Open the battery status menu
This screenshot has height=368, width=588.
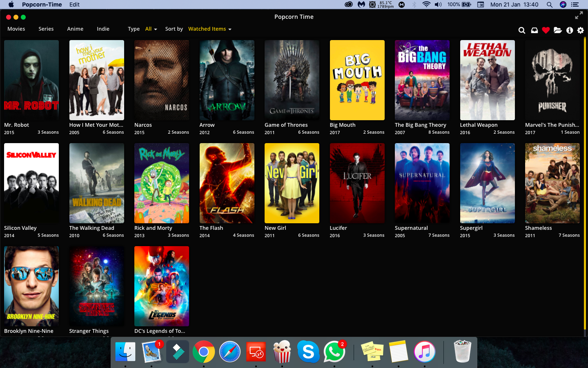pos(459,4)
